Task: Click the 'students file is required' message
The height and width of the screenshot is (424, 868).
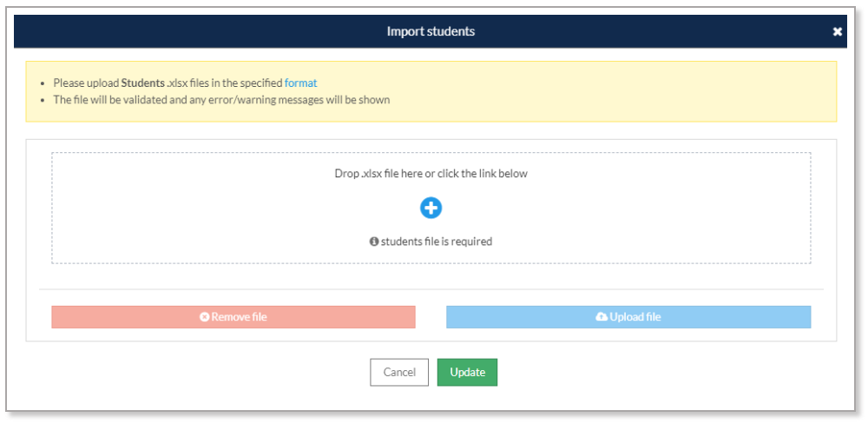Action: point(437,242)
